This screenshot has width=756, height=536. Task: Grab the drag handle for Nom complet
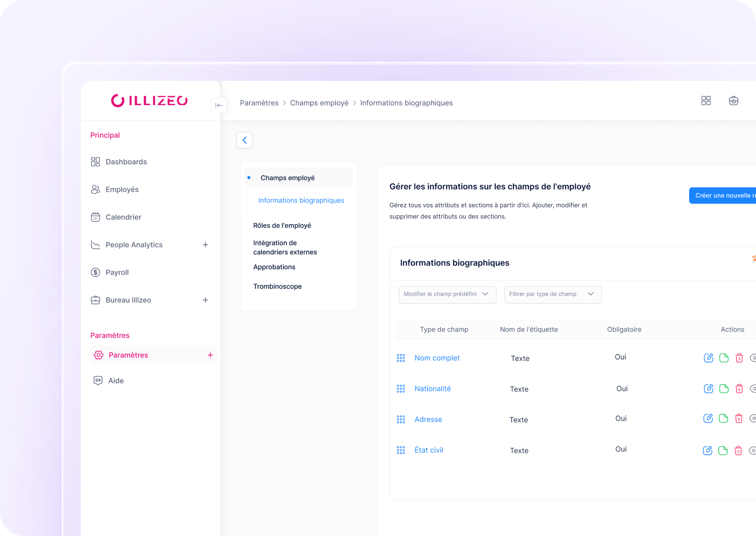[401, 358]
